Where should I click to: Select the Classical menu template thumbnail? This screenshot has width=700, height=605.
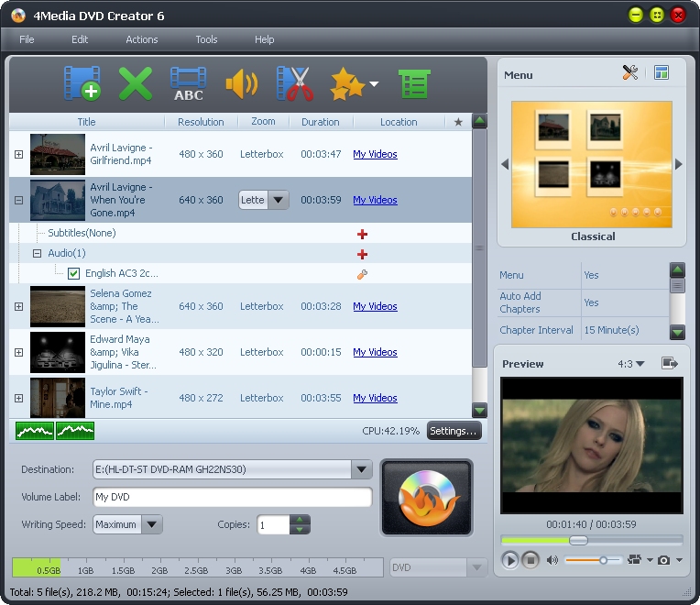click(x=592, y=164)
